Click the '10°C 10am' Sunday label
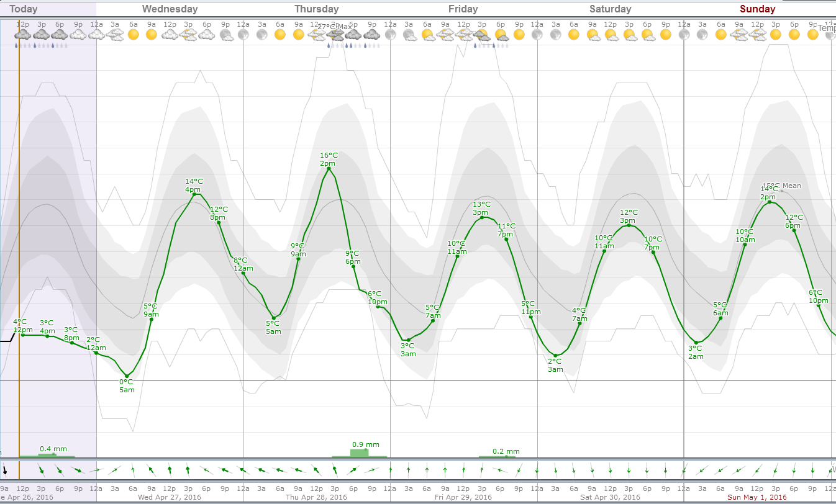 745,236
